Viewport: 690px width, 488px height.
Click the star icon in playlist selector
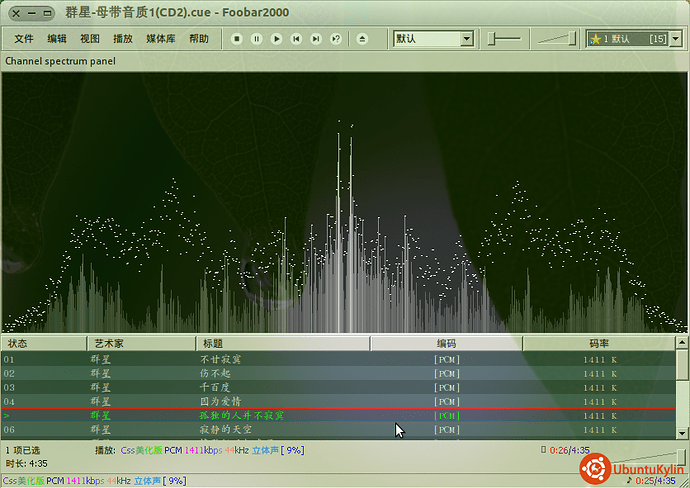pos(595,39)
